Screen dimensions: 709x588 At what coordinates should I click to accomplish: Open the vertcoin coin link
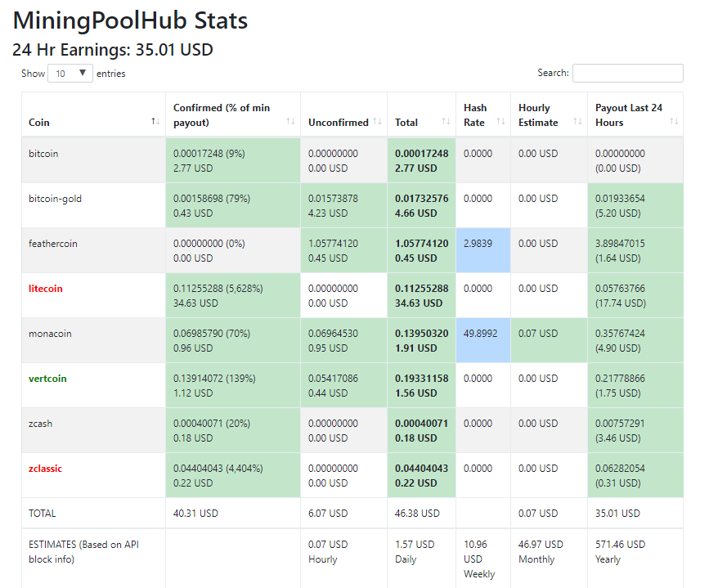click(47, 379)
